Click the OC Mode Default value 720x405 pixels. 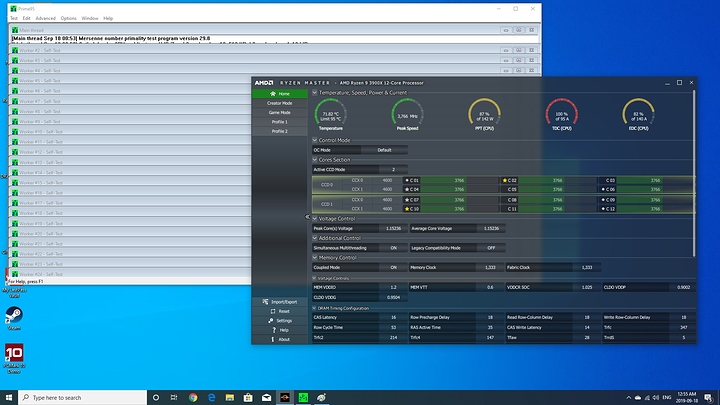tap(384, 150)
